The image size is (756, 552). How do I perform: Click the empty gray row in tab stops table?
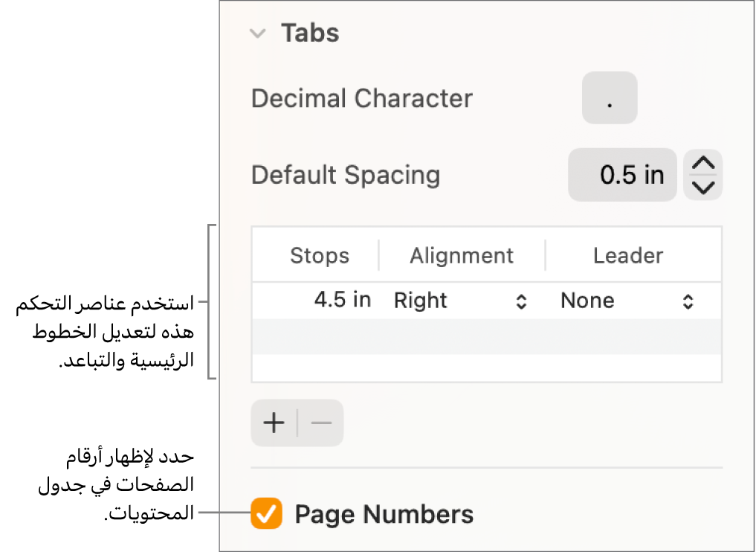point(486,337)
